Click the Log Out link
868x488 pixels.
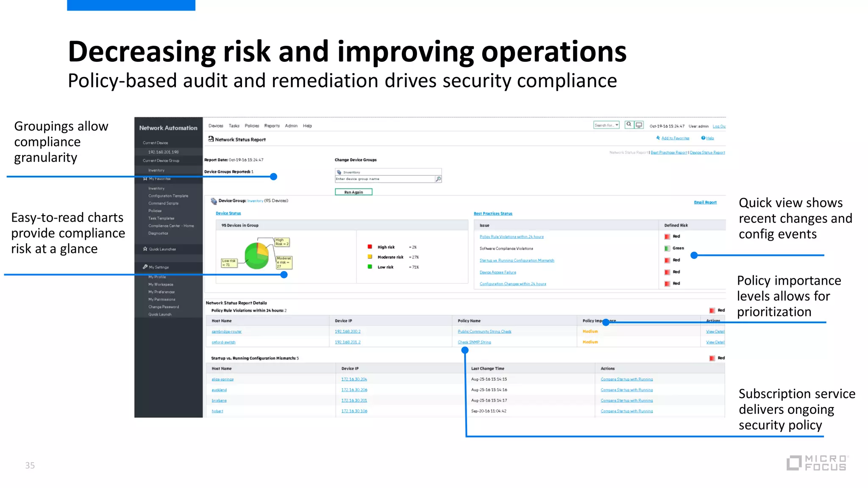[x=719, y=126]
